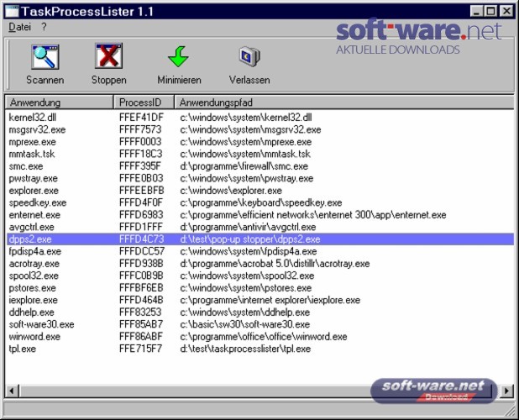Screen dimensions: 519x420
Task: Select the explorer.exe process row
Action: tap(260, 191)
